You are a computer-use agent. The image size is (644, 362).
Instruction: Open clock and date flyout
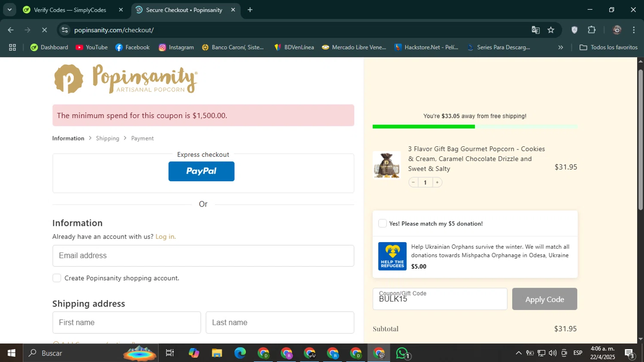(602, 353)
